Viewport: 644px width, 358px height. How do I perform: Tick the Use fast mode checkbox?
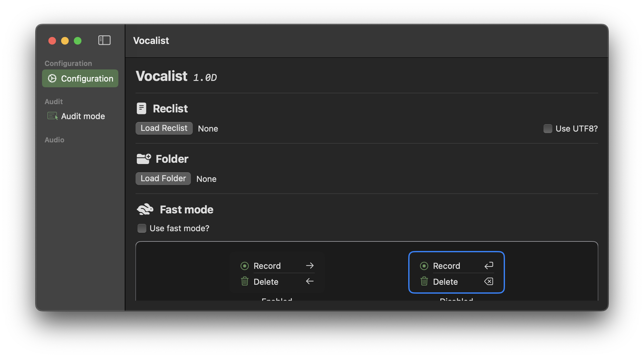click(x=142, y=228)
